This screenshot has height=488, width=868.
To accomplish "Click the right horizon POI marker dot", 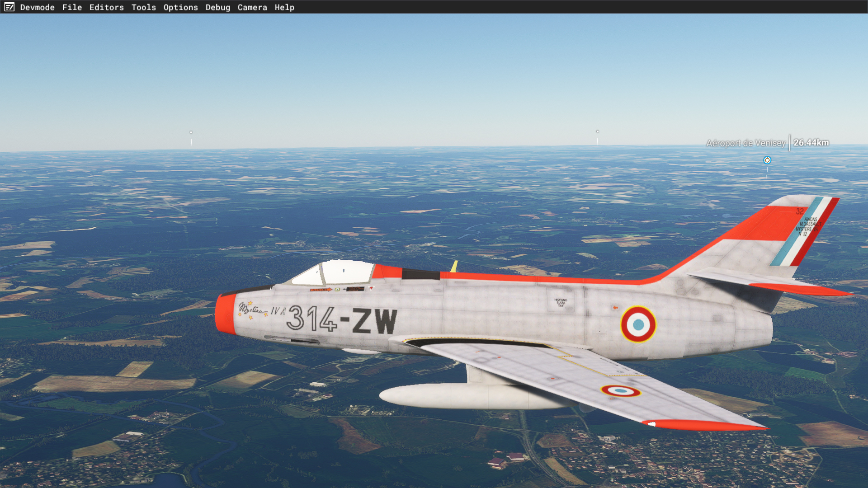I will coord(597,131).
